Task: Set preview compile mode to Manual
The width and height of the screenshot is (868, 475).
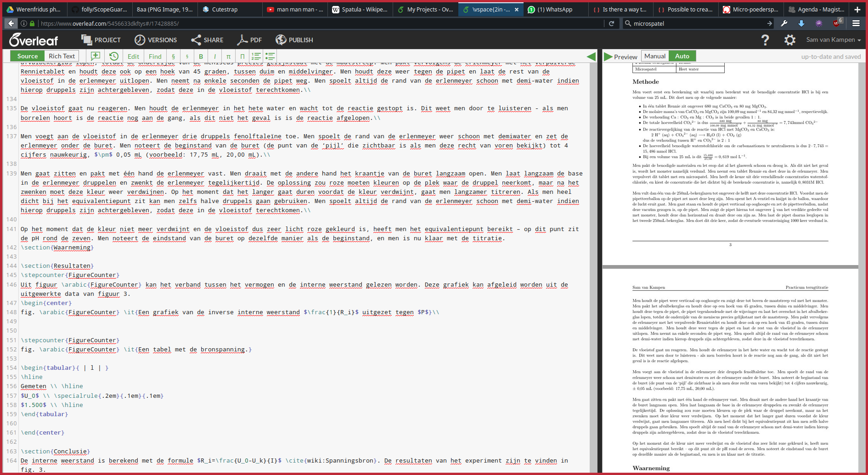Action: (x=654, y=56)
